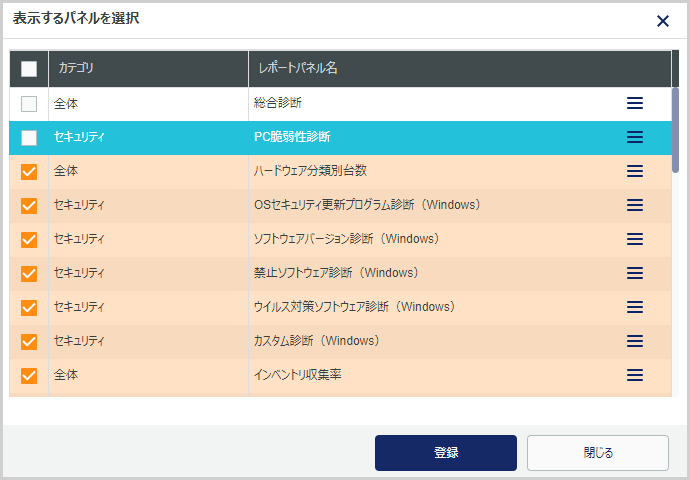This screenshot has height=480, width=690.
Task: Click the 登録 button
Action: click(446, 453)
